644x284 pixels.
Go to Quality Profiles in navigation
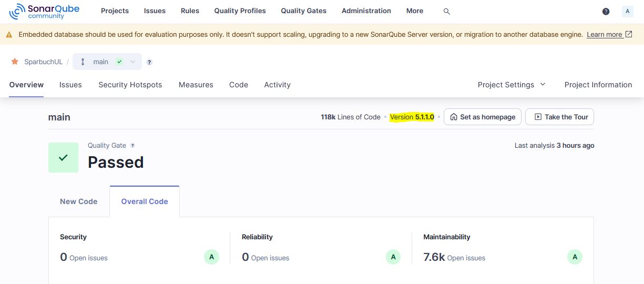pyautogui.click(x=240, y=11)
